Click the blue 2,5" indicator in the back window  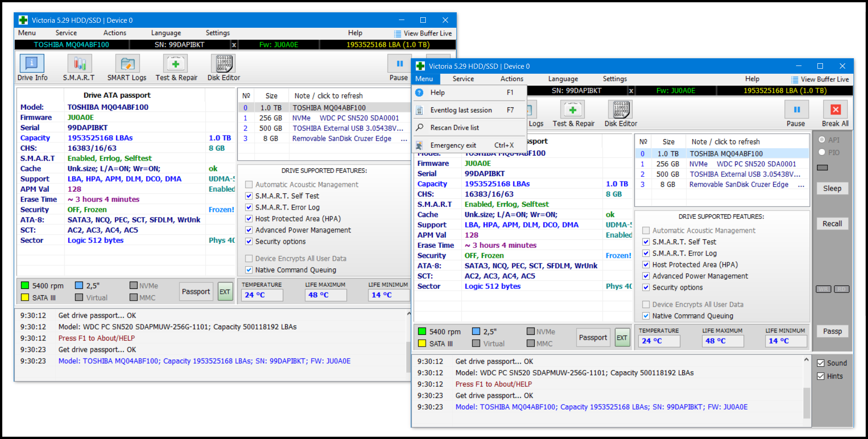pos(79,285)
